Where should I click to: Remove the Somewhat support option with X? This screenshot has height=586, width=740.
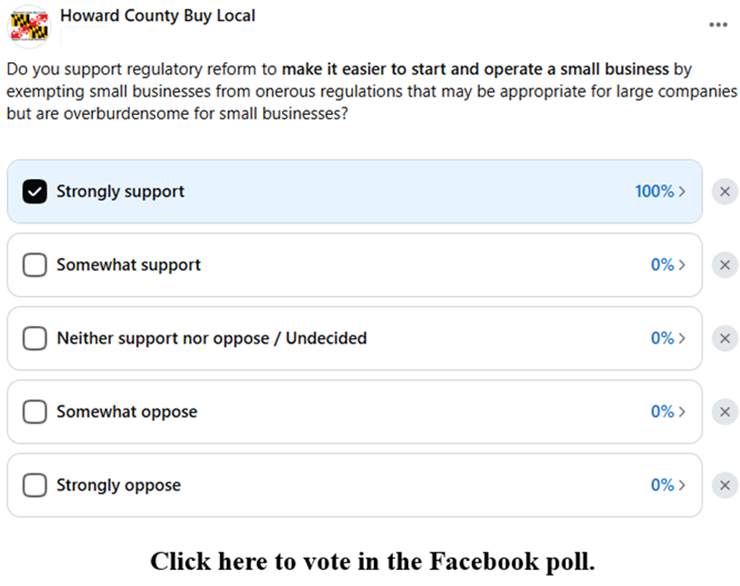[x=725, y=265]
